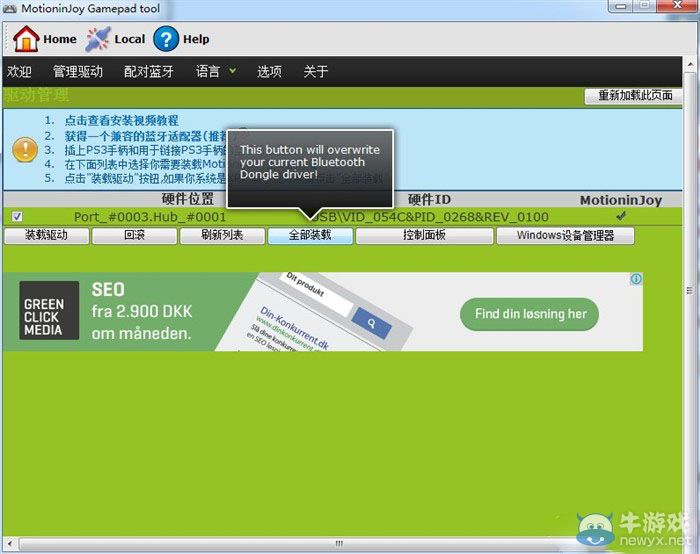Click the search icon in ad banner
Viewport: 700px width, 554px height.
pyautogui.click(x=371, y=323)
